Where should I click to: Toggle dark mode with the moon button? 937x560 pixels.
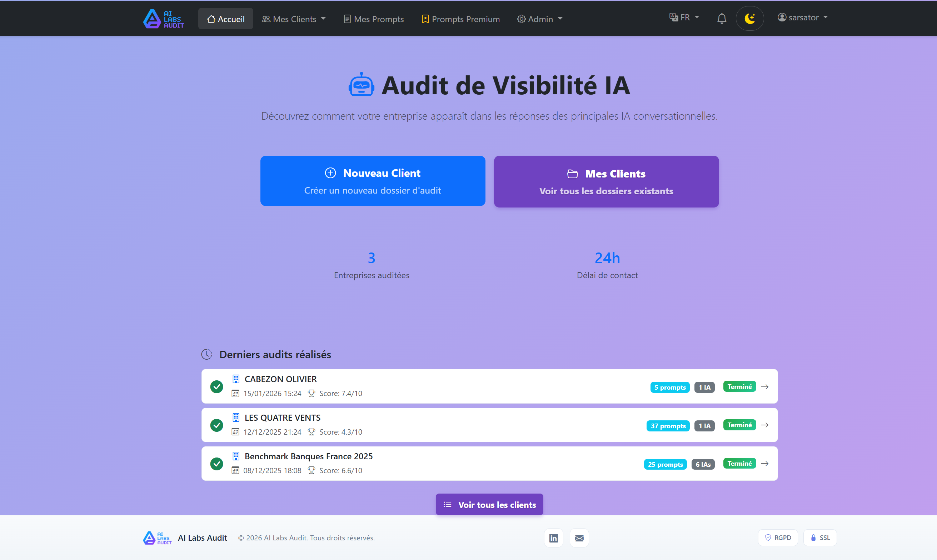click(x=749, y=18)
